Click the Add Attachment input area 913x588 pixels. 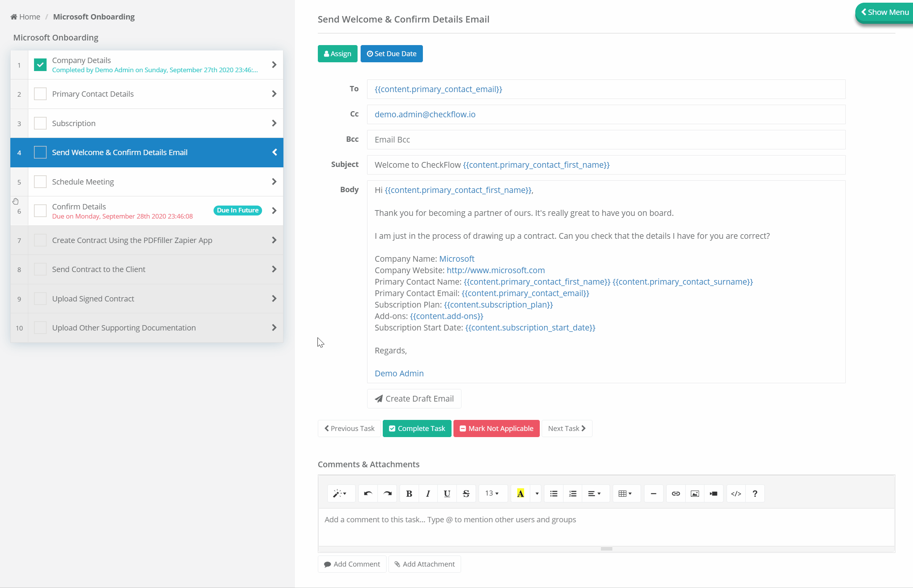click(x=424, y=564)
